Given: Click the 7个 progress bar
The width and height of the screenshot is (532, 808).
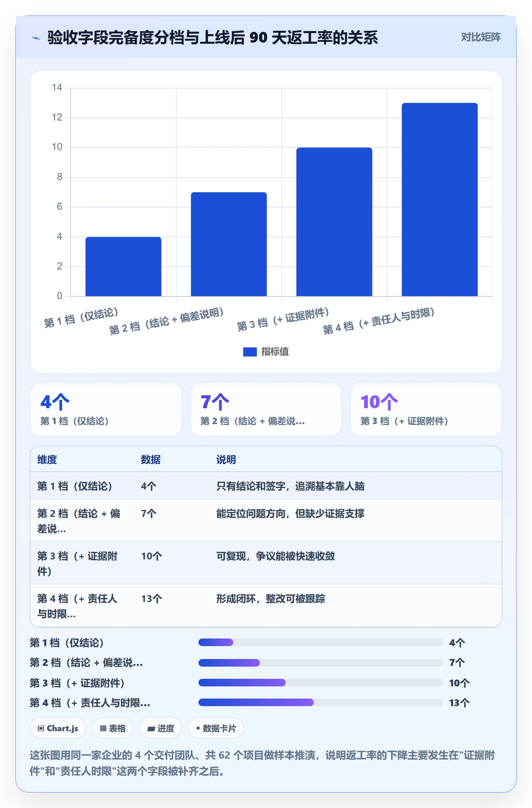Looking at the screenshot, I should 320,663.
